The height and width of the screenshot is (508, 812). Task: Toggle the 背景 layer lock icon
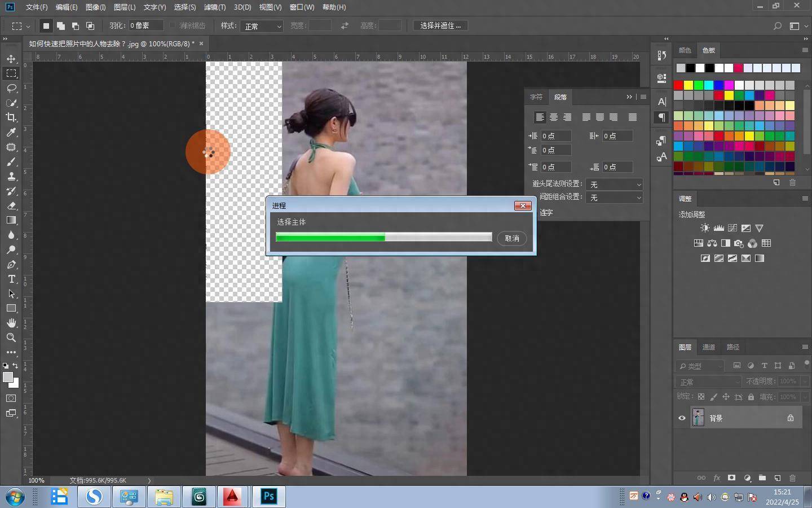coord(790,418)
